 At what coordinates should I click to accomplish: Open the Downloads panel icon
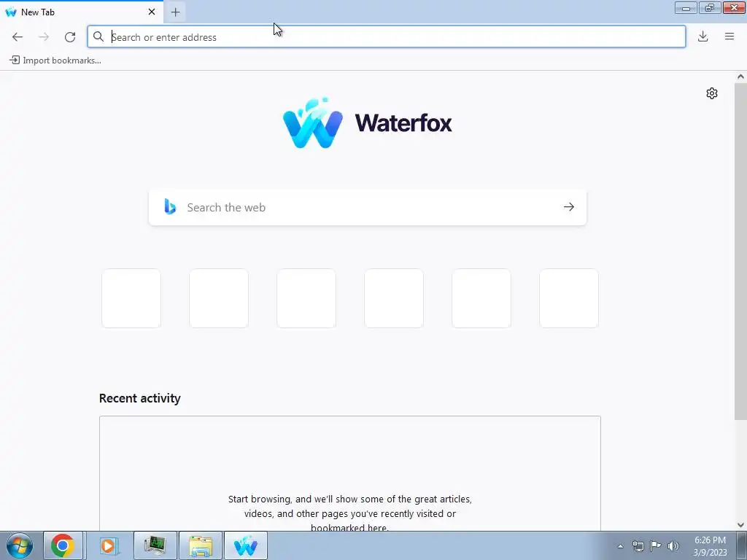(703, 36)
